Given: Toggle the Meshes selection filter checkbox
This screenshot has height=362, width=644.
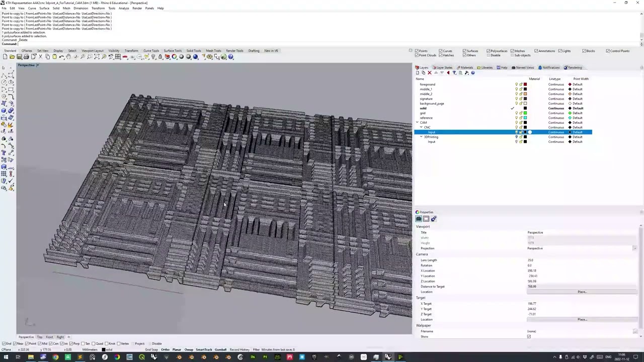Looking at the screenshot, I should tap(512, 51).
